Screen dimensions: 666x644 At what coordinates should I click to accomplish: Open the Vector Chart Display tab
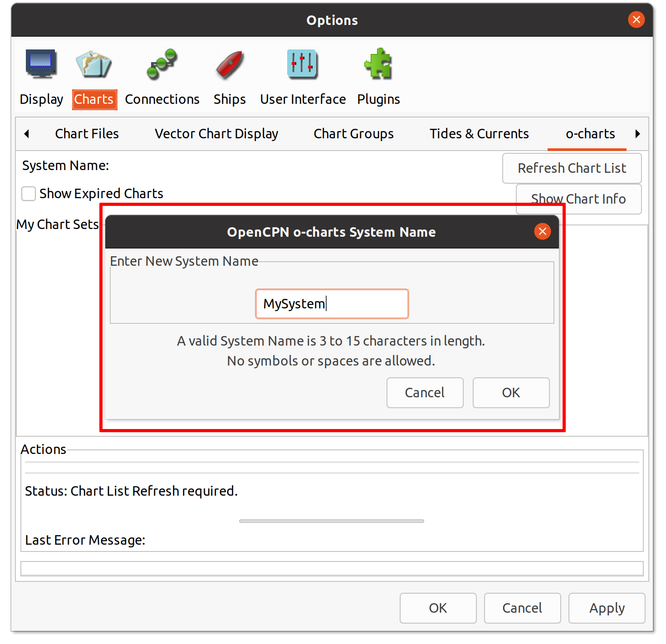point(216,134)
